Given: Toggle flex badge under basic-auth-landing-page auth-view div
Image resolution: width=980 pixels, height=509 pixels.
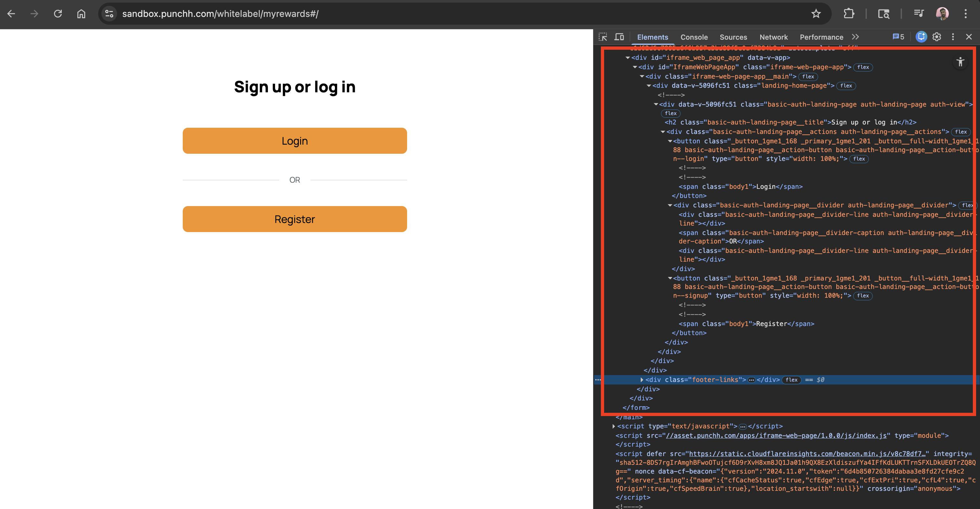Looking at the screenshot, I should pos(670,113).
